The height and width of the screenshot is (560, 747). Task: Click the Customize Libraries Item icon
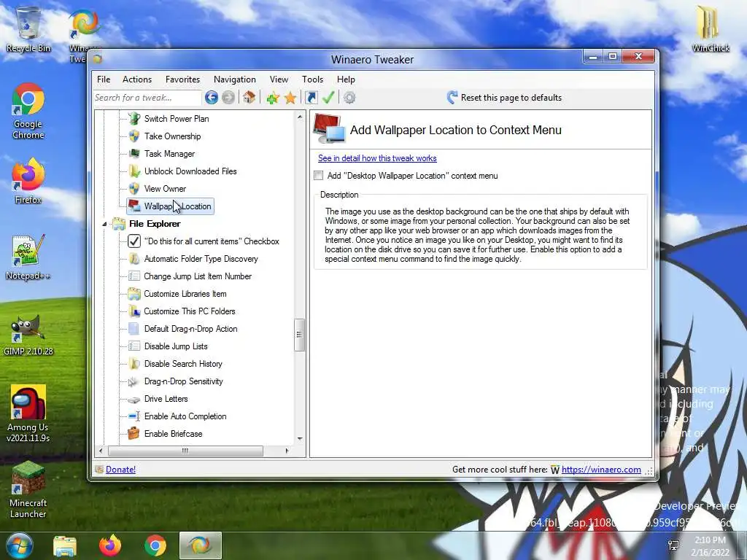pos(134,294)
